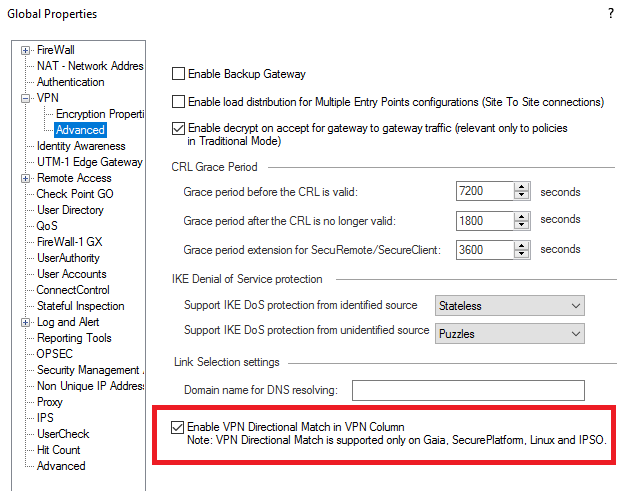Select Remote Access in the tree
The height and width of the screenshot is (491, 634).
click(74, 178)
